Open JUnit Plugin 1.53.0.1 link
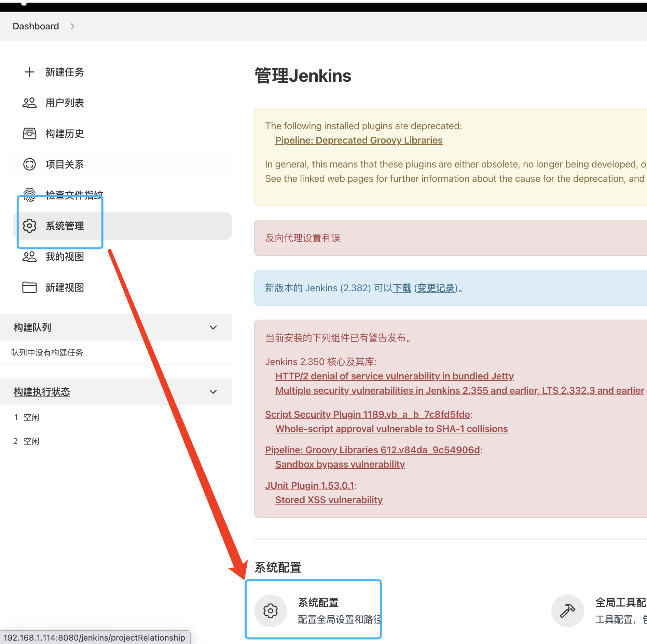Image resolution: width=647 pixels, height=644 pixels. coord(309,485)
